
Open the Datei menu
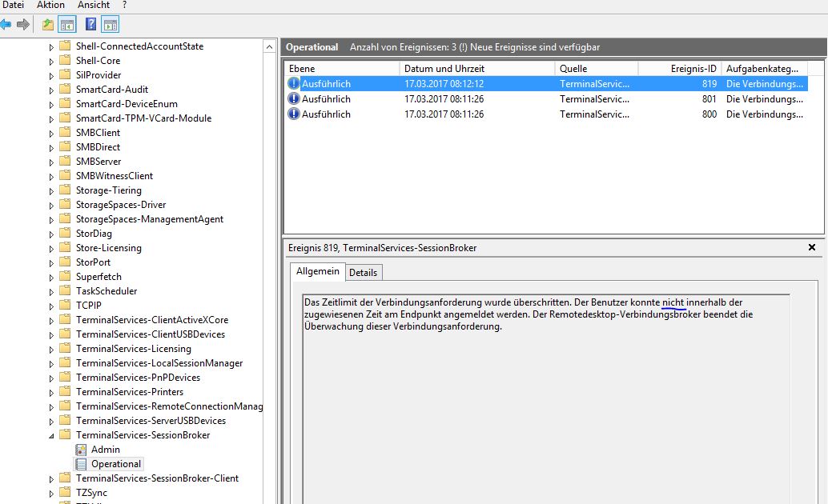pos(14,6)
